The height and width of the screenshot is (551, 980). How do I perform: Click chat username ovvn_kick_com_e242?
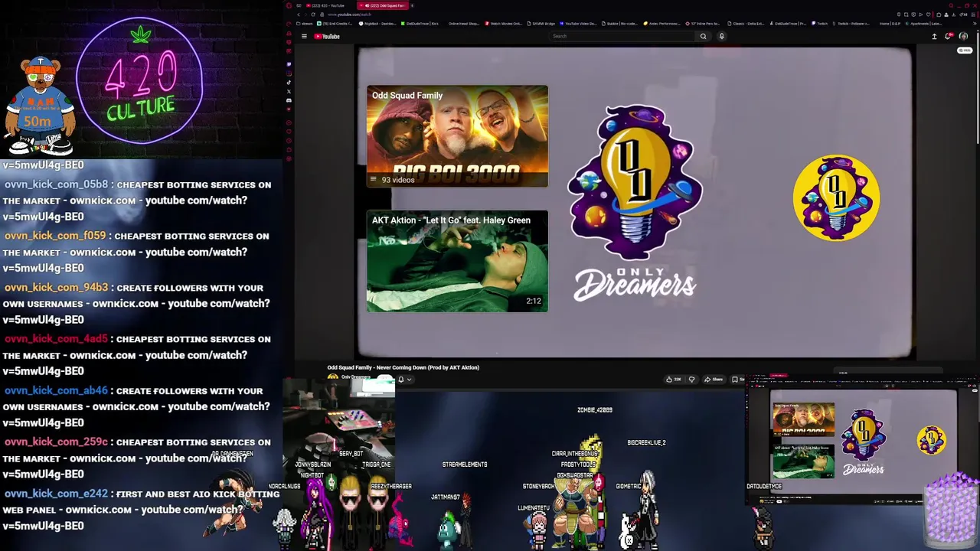tap(56, 494)
